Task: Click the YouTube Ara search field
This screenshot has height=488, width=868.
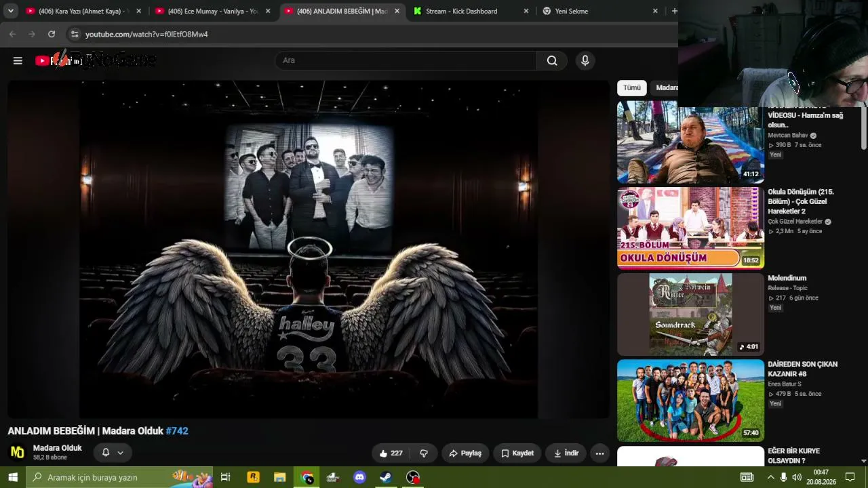Action: coord(406,60)
